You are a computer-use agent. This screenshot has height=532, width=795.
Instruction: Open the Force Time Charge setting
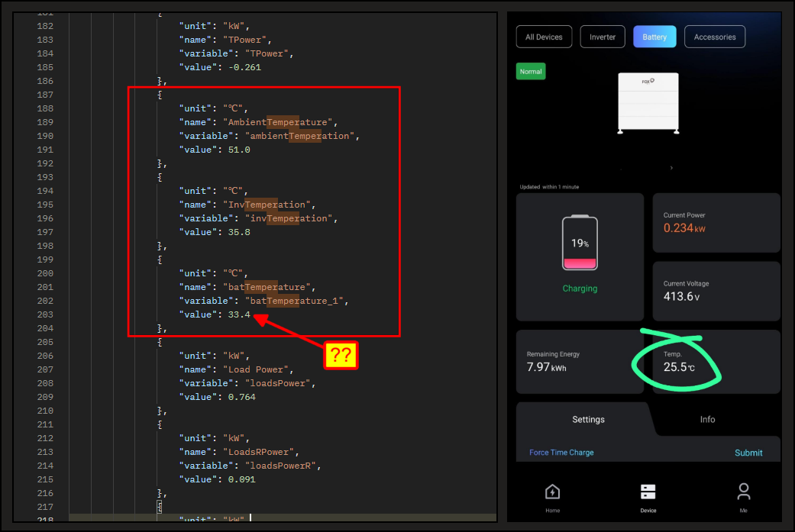[561, 453]
